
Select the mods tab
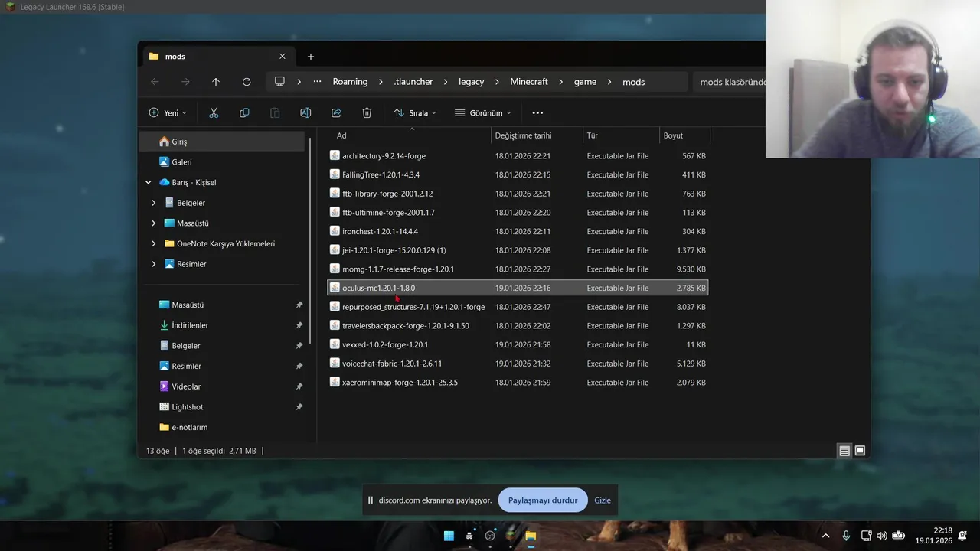point(217,57)
